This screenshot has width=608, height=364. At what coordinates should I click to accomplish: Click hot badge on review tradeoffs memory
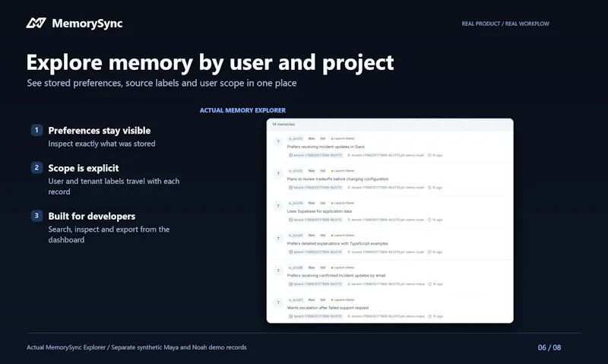click(322, 170)
